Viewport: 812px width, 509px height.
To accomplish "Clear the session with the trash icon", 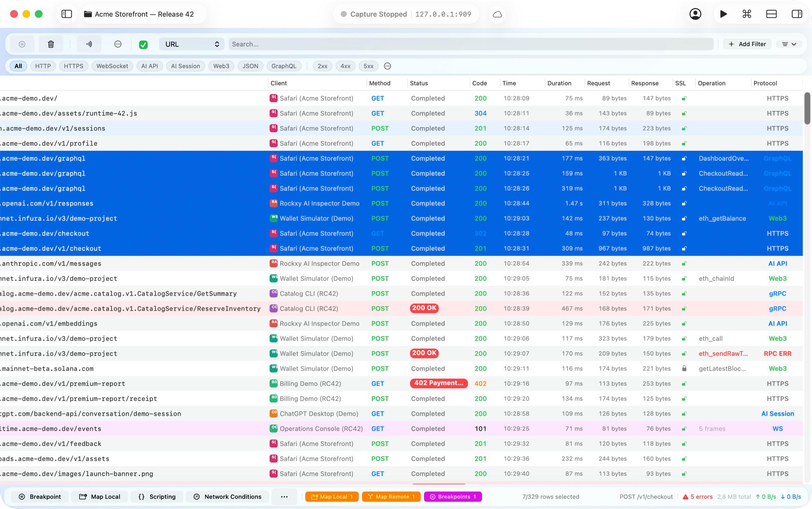I will [51, 44].
